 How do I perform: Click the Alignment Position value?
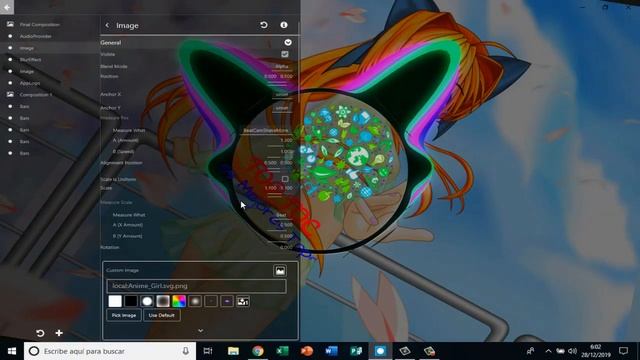pos(278,163)
